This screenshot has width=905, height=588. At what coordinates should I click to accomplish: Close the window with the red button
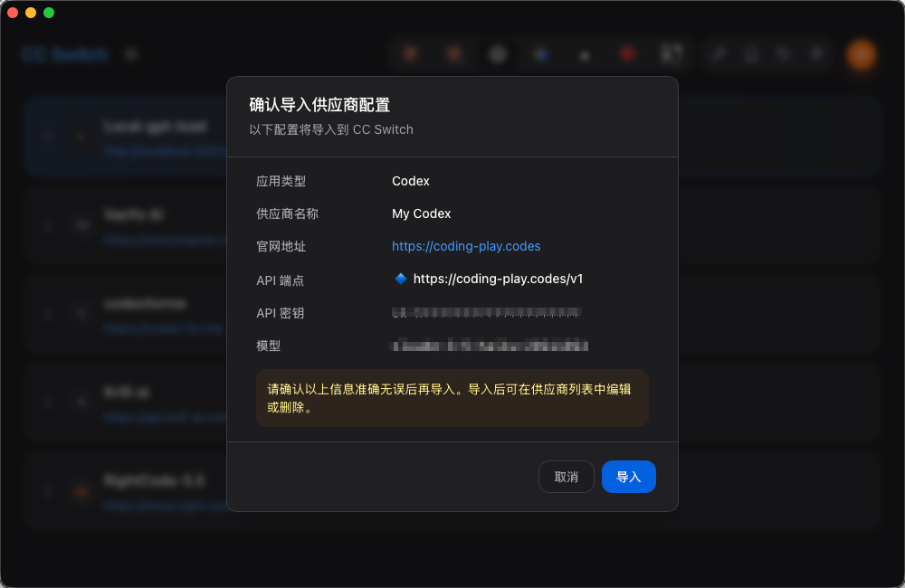point(13,13)
